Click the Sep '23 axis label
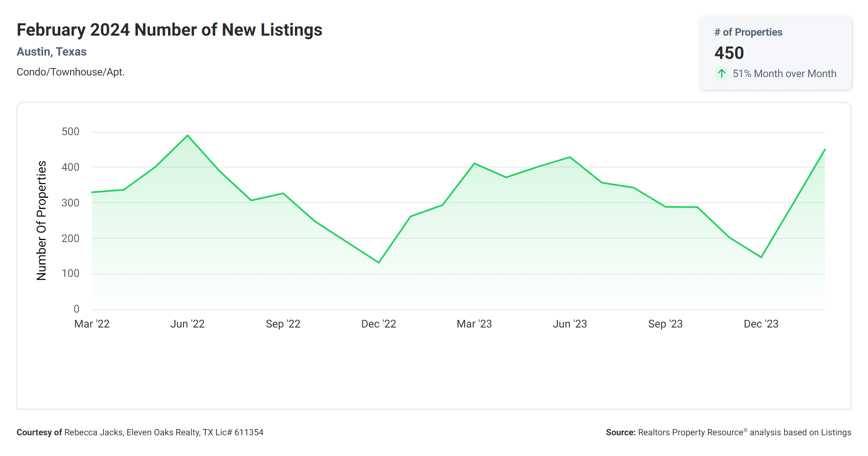 (665, 324)
